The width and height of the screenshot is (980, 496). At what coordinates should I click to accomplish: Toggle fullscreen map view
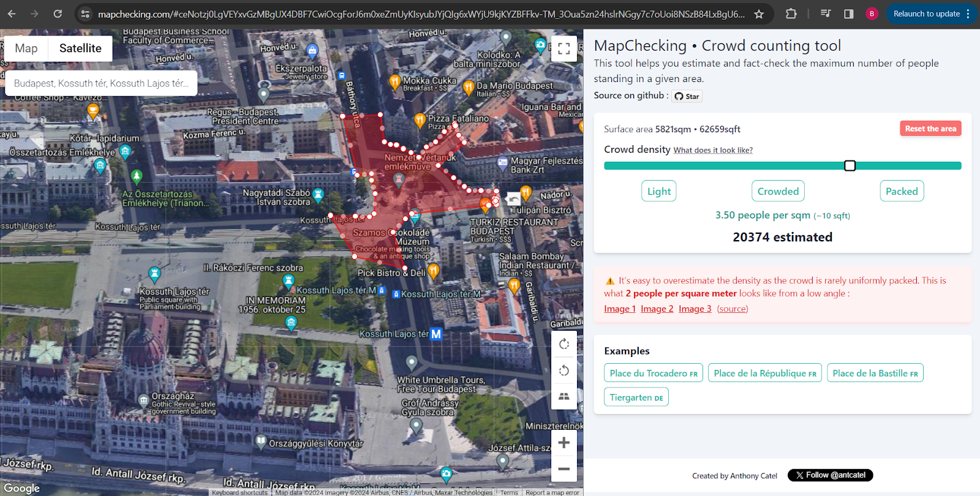coord(564,48)
